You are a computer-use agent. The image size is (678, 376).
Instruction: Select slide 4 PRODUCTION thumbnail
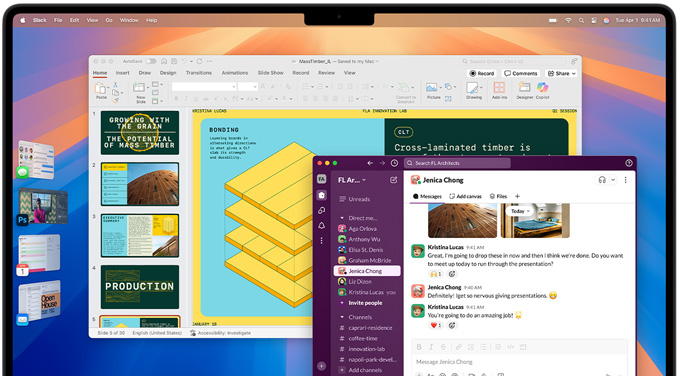140,287
